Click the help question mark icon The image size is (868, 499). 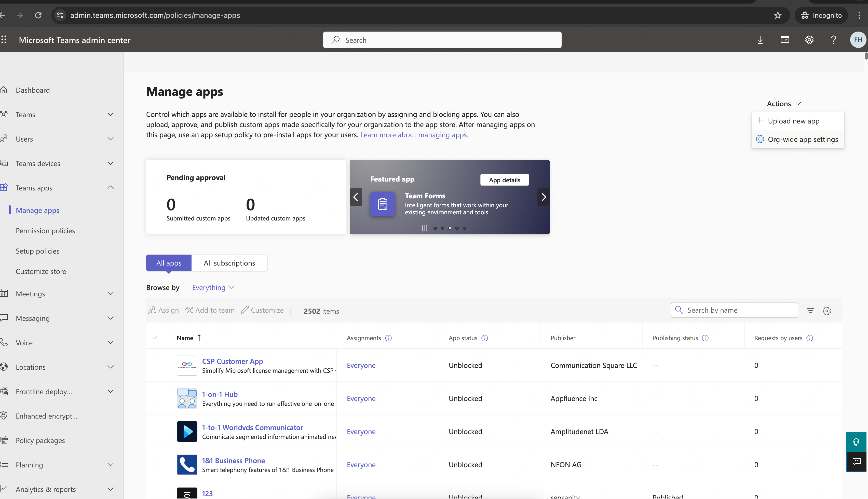pyautogui.click(x=833, y=40)
